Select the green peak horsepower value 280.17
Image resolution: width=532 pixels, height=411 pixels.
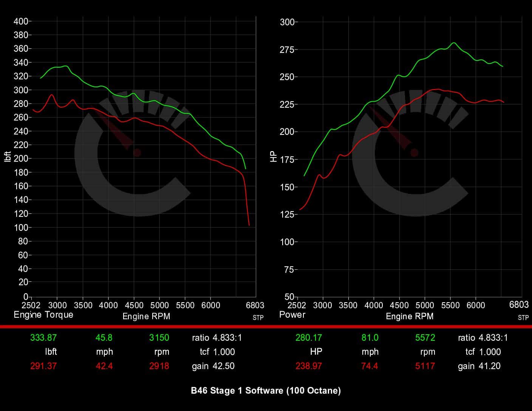[309, 338]
